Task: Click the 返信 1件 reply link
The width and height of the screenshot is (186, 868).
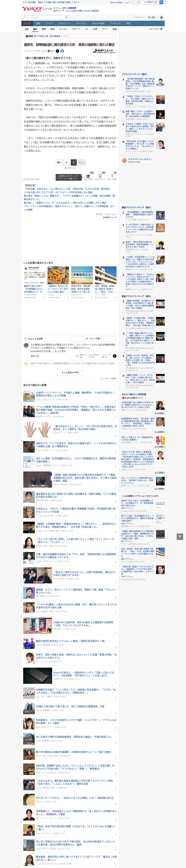Action: click(x=34, y=356)
